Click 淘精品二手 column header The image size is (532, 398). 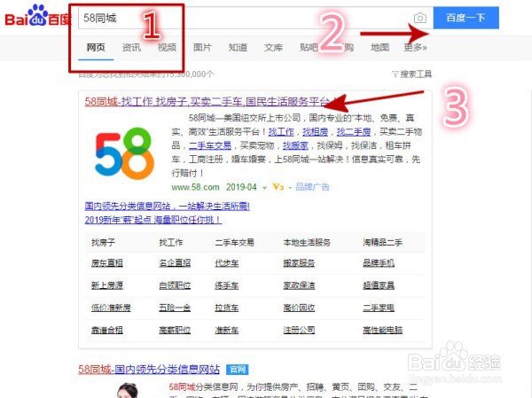point(383,243)
